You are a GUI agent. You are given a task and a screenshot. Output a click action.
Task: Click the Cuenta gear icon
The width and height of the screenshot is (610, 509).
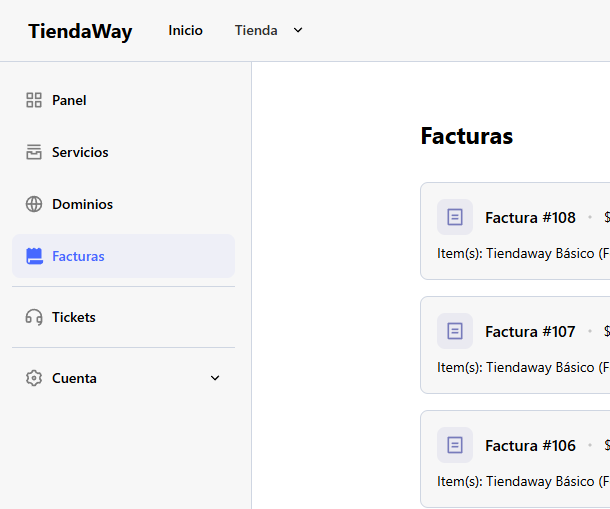pos(34,378)
